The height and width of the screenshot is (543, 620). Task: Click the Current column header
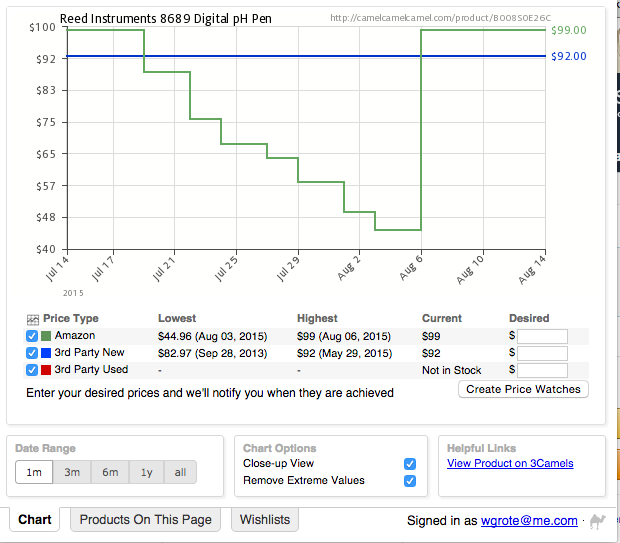point(442,318)
